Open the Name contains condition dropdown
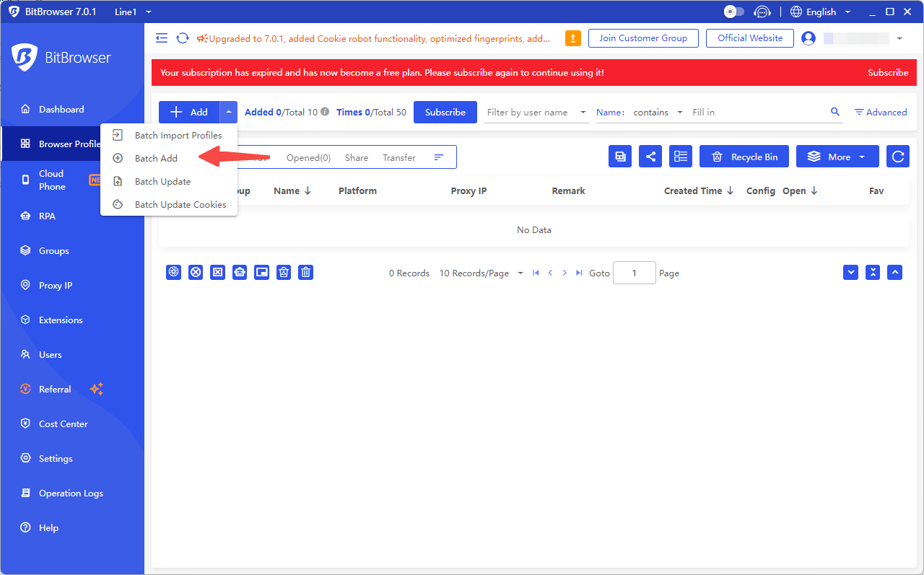Screen dimensions: 924x575 pos(658,112)
